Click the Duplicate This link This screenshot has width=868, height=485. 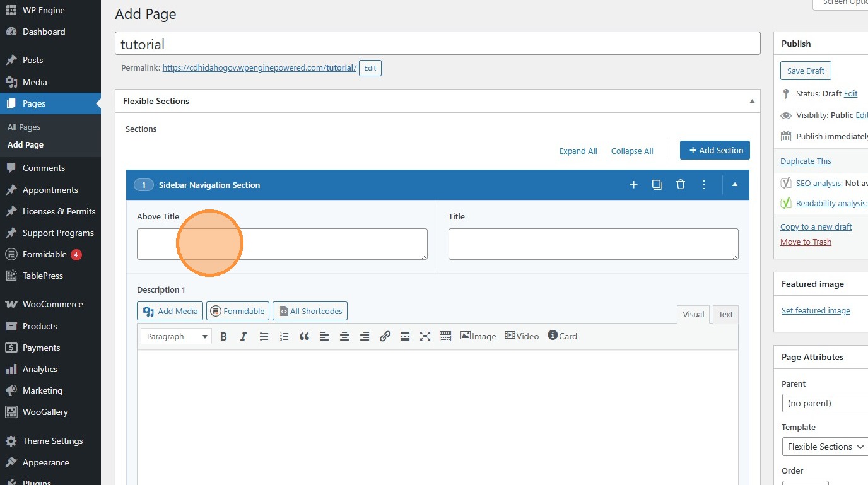pyautogui.click(x=806, y=161)
